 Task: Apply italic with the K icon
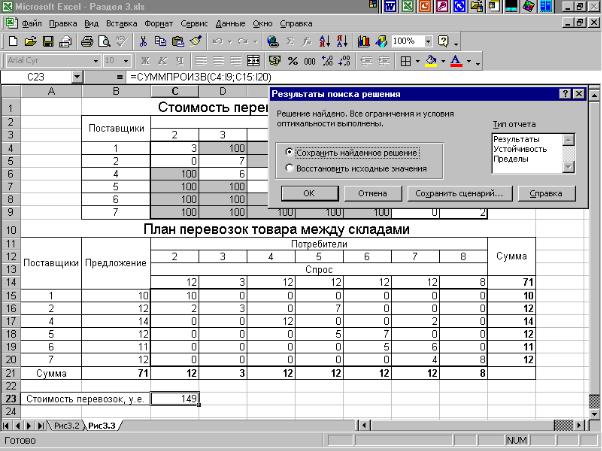coord(163,61)
